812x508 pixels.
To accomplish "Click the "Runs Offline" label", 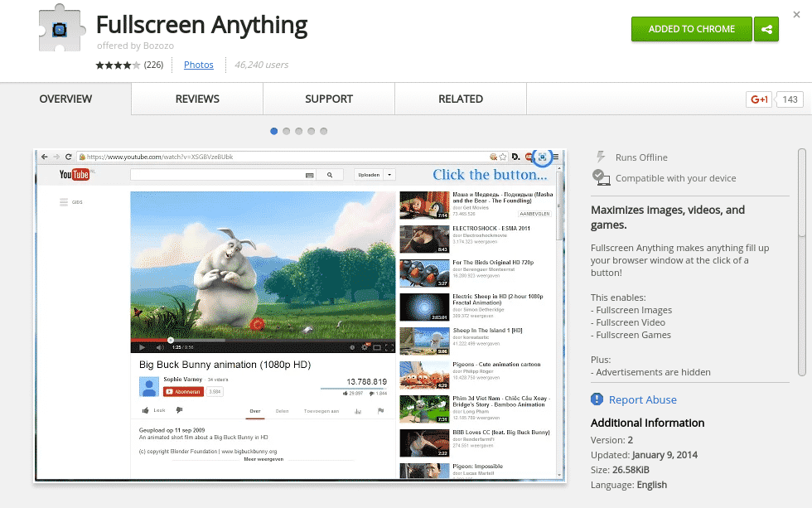I will click(x=641, y=157).
